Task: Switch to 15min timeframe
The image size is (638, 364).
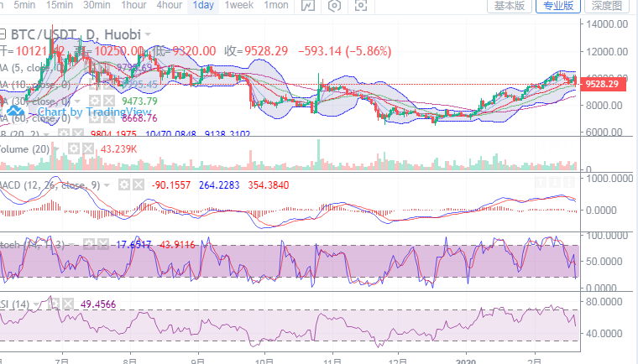Action: tap(60, 5)
